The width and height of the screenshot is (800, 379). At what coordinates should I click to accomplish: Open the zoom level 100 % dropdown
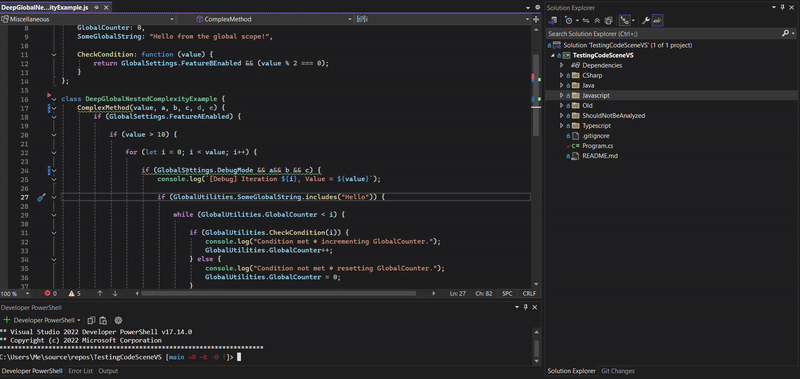(x=15, y=294)
